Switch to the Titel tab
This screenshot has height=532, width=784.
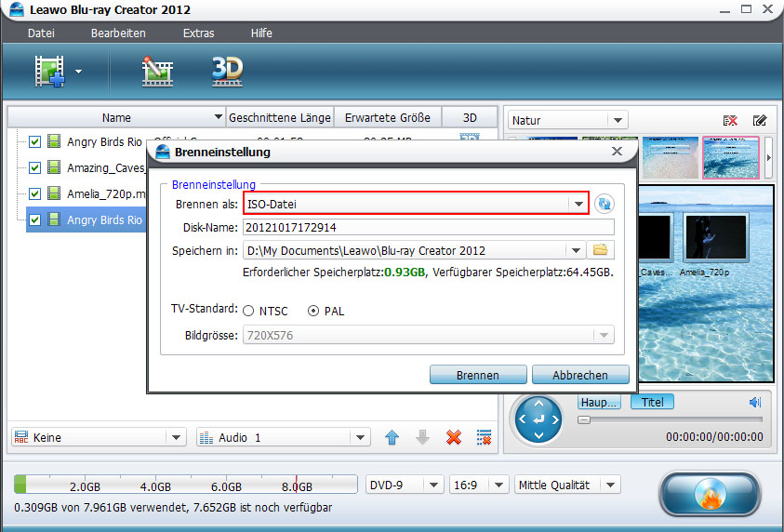(x=652, y=402)
